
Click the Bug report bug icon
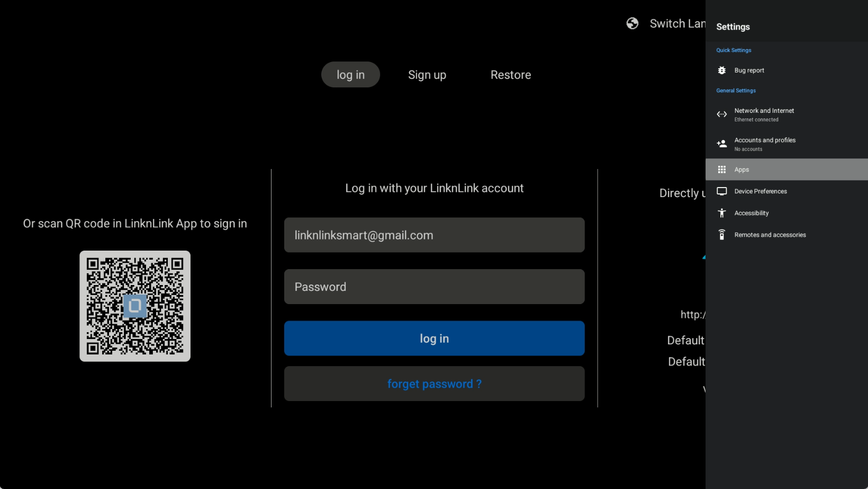[721, 70]
